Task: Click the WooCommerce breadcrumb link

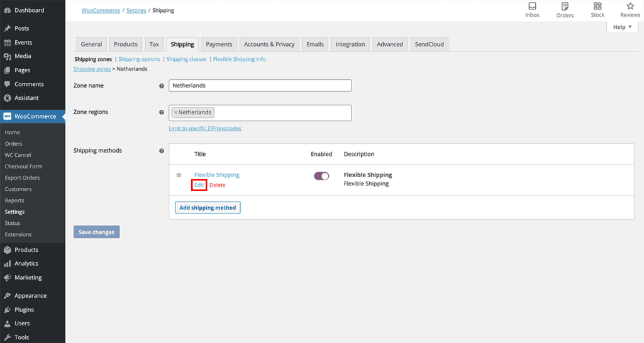Action: (101, 10)
